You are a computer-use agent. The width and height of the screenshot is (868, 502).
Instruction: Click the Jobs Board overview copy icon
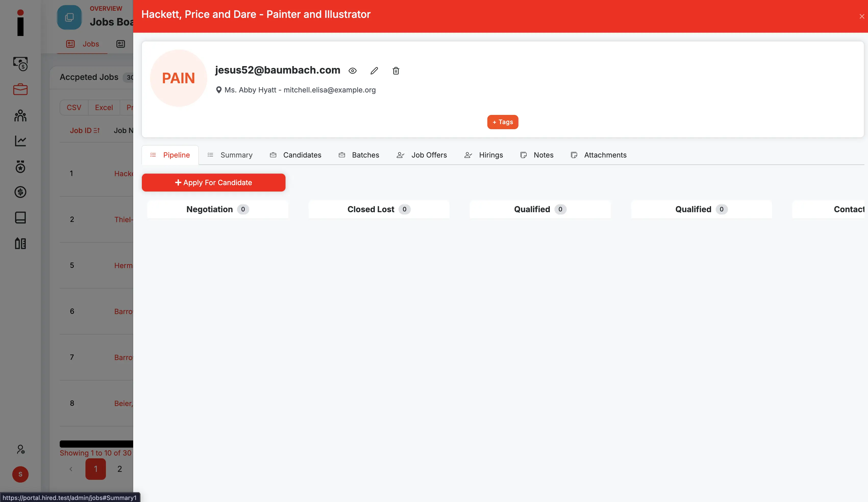tap(69, 17)
